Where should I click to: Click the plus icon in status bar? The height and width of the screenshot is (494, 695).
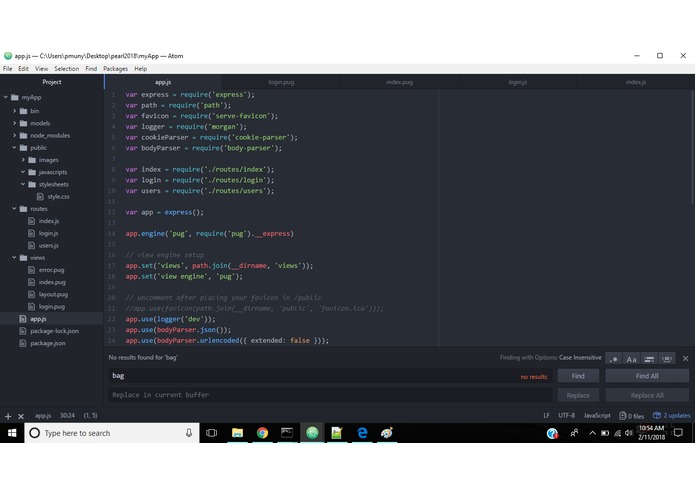(8, 416)
